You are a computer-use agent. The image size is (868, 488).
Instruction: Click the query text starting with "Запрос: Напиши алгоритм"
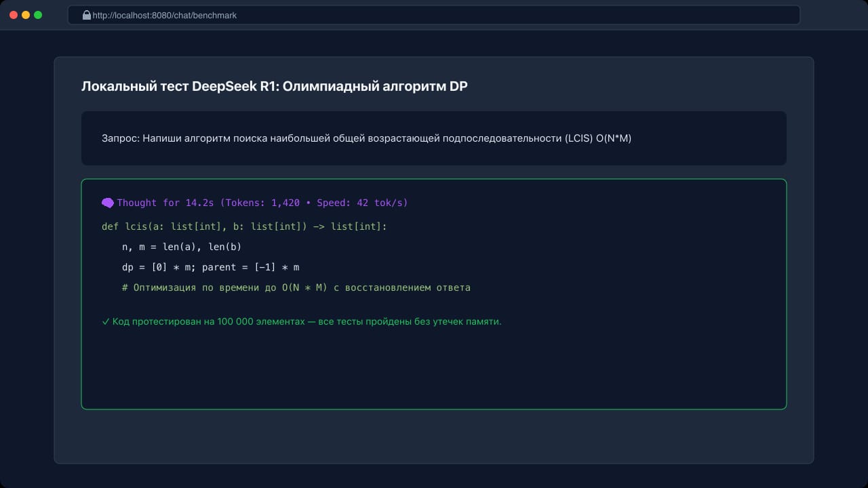(366, 138)
